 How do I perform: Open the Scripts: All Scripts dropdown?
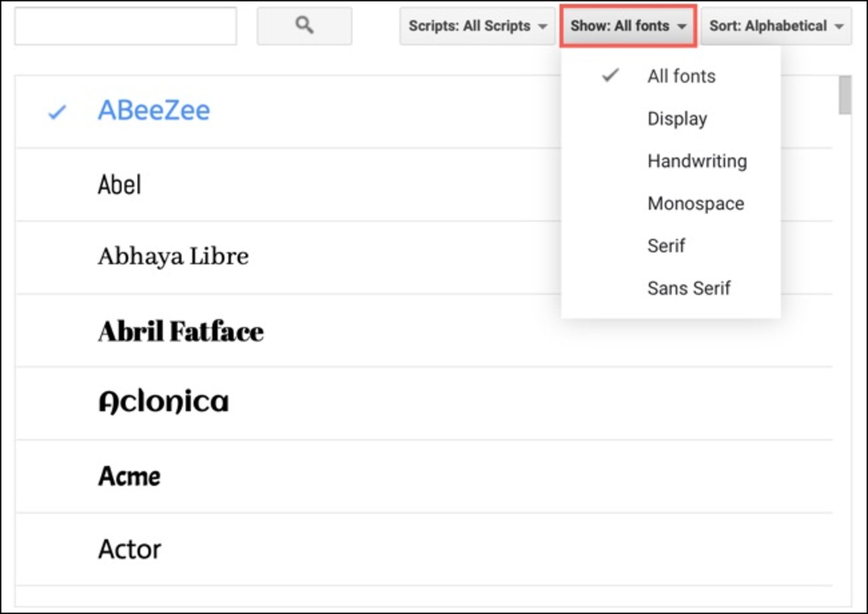point(476,27)
